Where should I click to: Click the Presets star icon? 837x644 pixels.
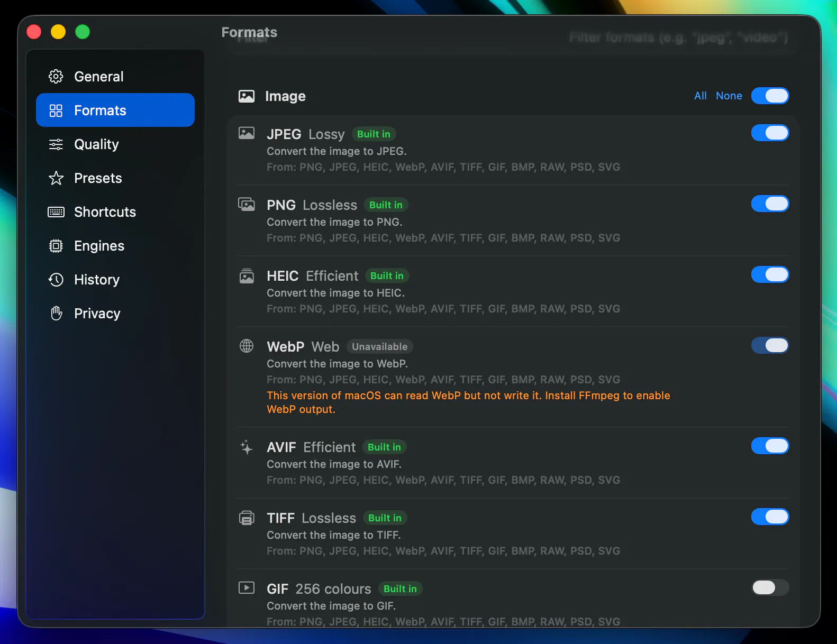(56, 178)
